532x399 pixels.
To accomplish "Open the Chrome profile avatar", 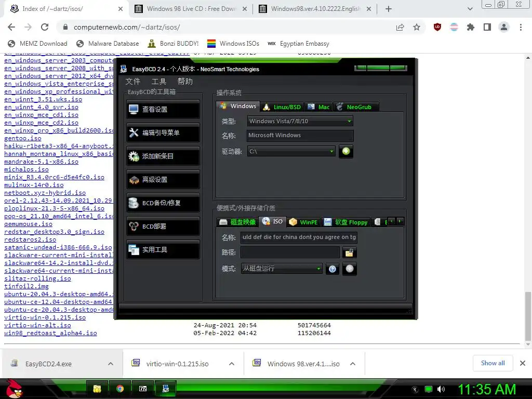I will [x=504, y=27].
